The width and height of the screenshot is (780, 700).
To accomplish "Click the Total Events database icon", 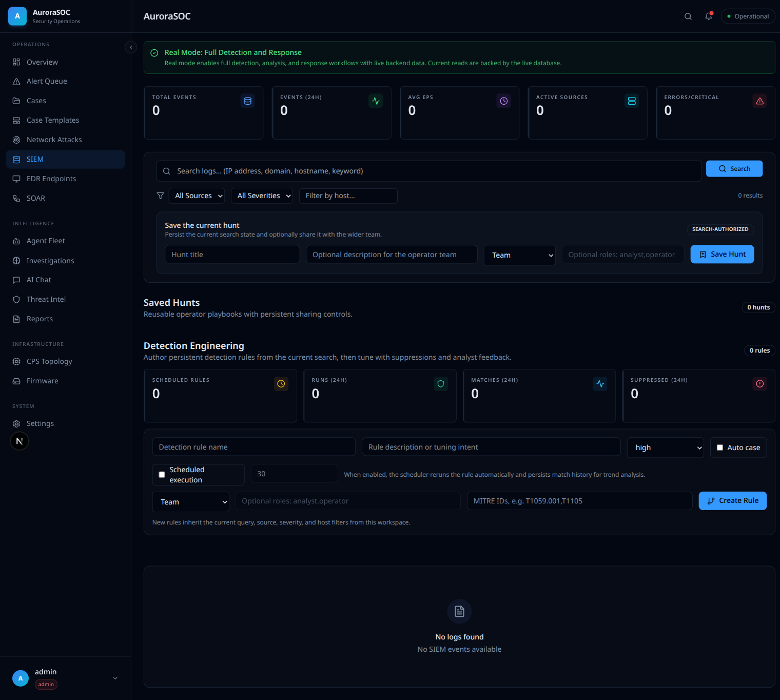I will pyautogui.click(x=248, y=101).
